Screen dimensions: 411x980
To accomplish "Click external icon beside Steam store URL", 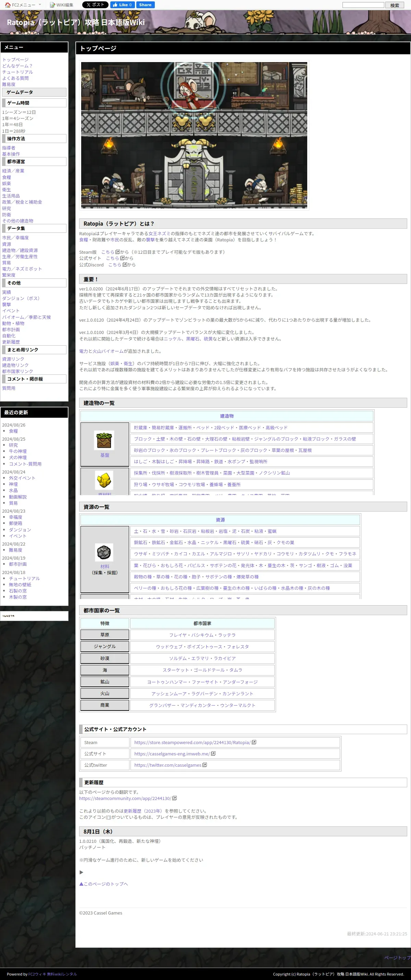I will click(x=254, y=742).
